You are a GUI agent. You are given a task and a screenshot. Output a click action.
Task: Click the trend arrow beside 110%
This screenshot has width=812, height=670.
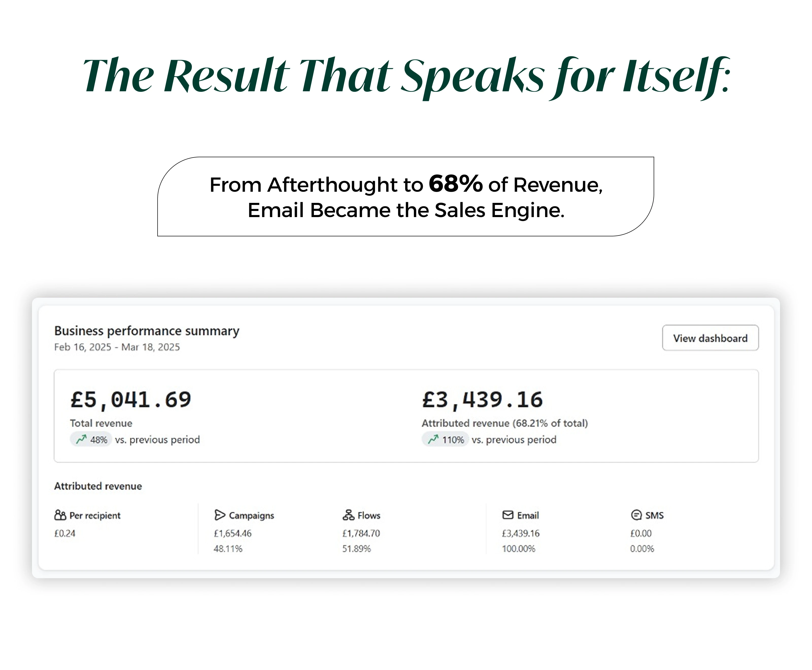433,439
